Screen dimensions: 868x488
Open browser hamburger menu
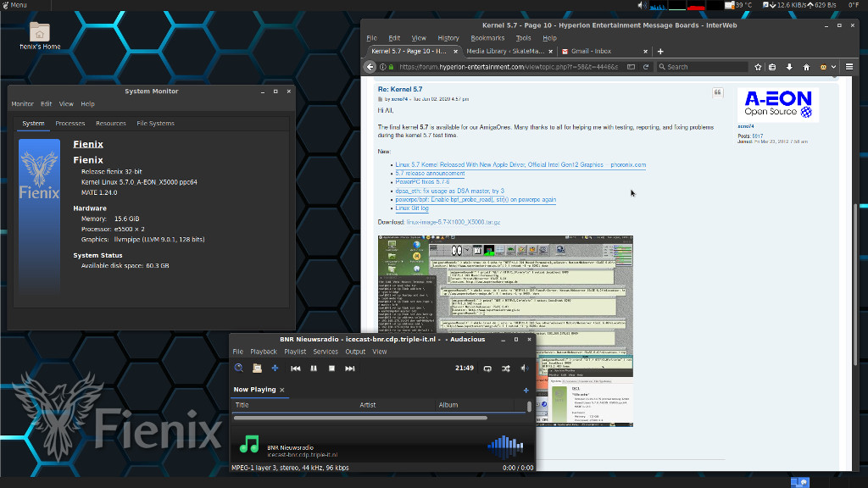(x=849, y=67)
